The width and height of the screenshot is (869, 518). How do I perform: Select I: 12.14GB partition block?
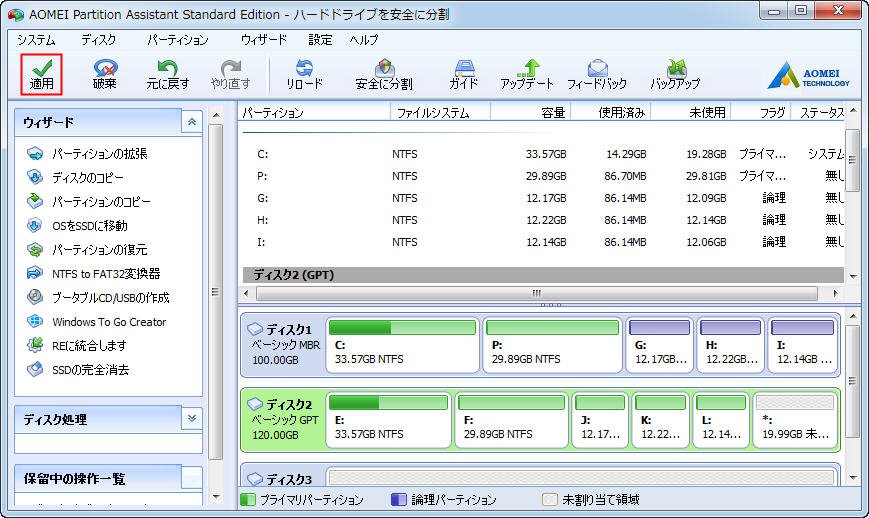pos(802,345)
